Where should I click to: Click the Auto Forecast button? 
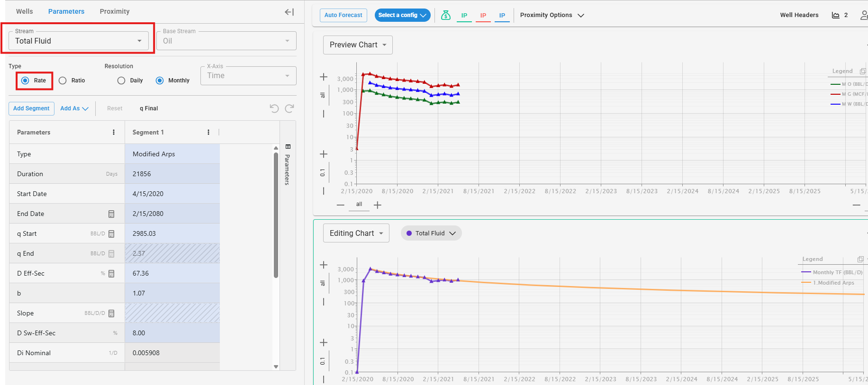coord(343,15)
